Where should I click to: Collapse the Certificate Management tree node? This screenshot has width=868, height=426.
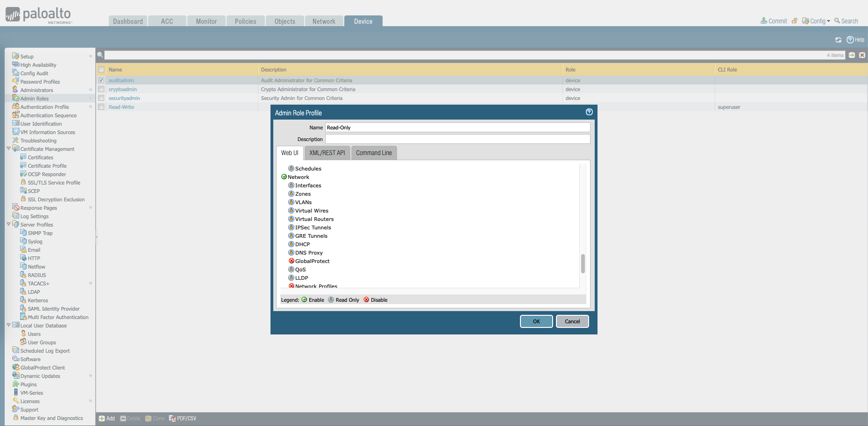click(x=8, y=149)
